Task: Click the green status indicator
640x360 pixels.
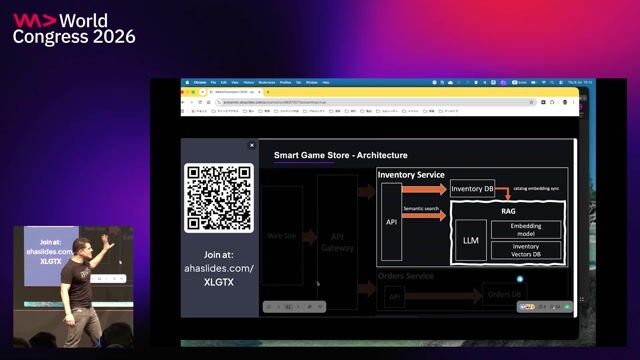Action: point(567,307)
